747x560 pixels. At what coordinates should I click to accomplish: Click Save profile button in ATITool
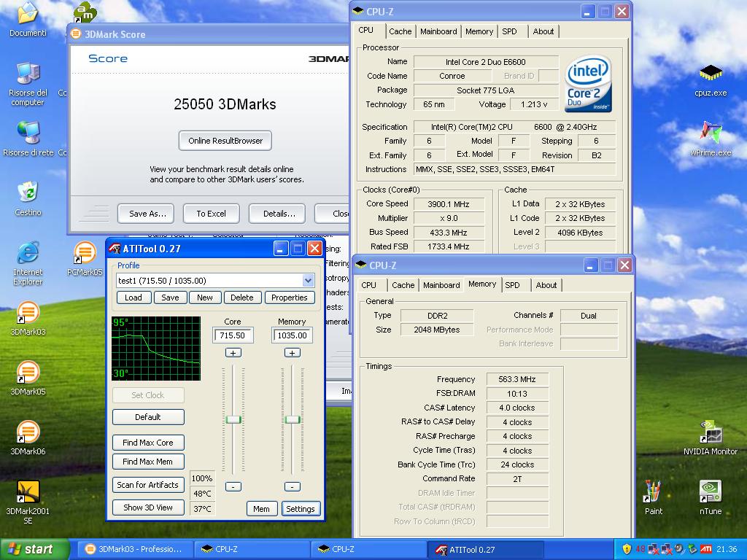tap(170, 297)
